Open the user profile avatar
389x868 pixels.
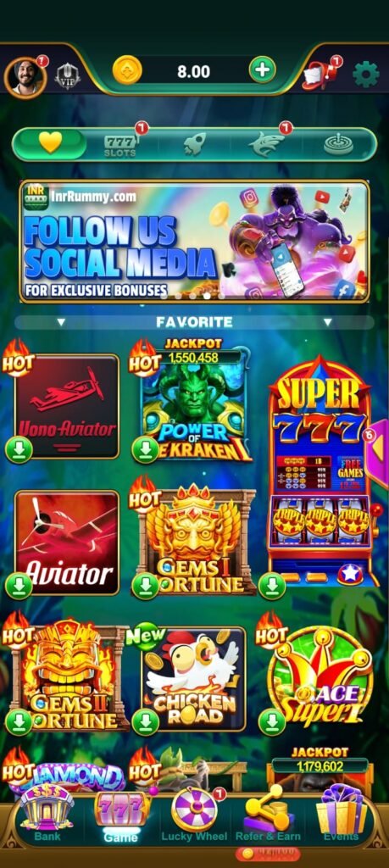point(25,77)
